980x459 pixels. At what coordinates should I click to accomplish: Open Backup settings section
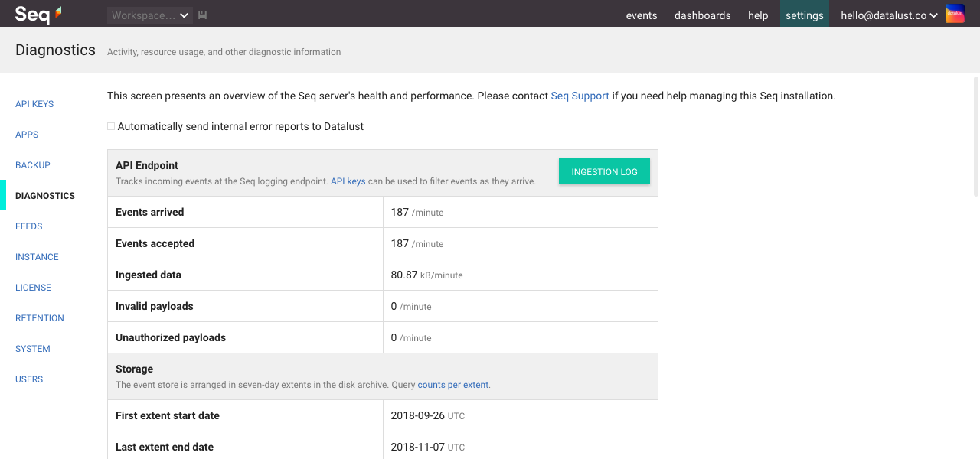[x=33, y=165]
